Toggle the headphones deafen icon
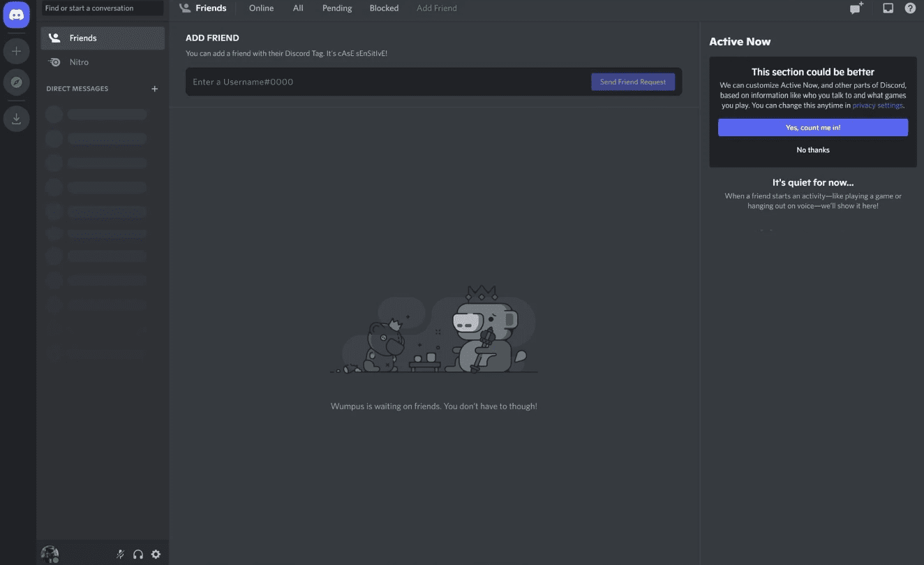 [138, 554]
